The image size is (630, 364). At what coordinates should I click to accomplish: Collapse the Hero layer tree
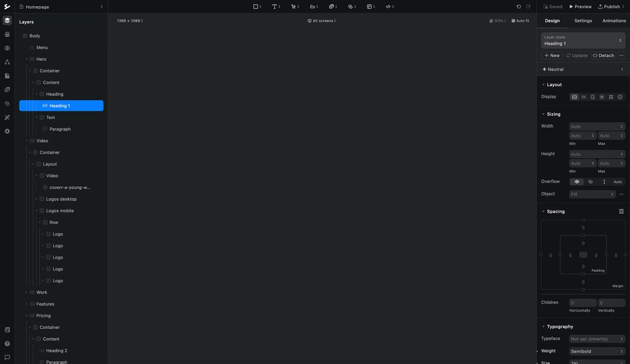coord(26,58)
